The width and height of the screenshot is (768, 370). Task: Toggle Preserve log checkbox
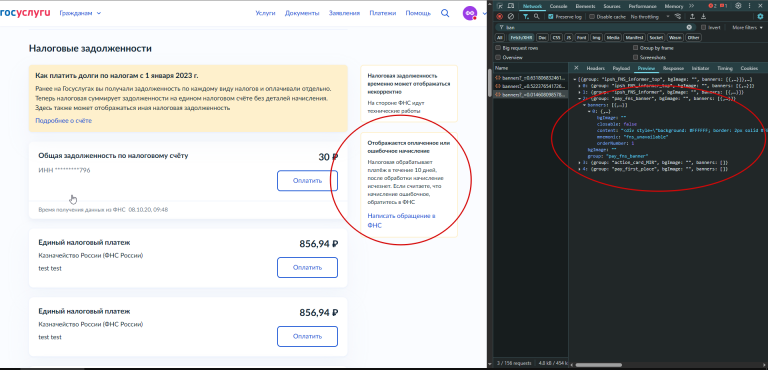pos(551,17)
